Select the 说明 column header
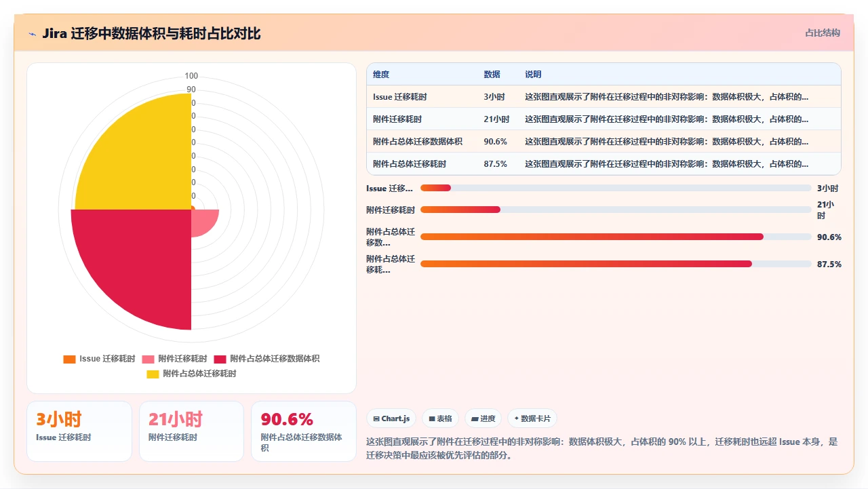Image resolution: width=868 pixels, height=489 pixels. coord(533,75)
